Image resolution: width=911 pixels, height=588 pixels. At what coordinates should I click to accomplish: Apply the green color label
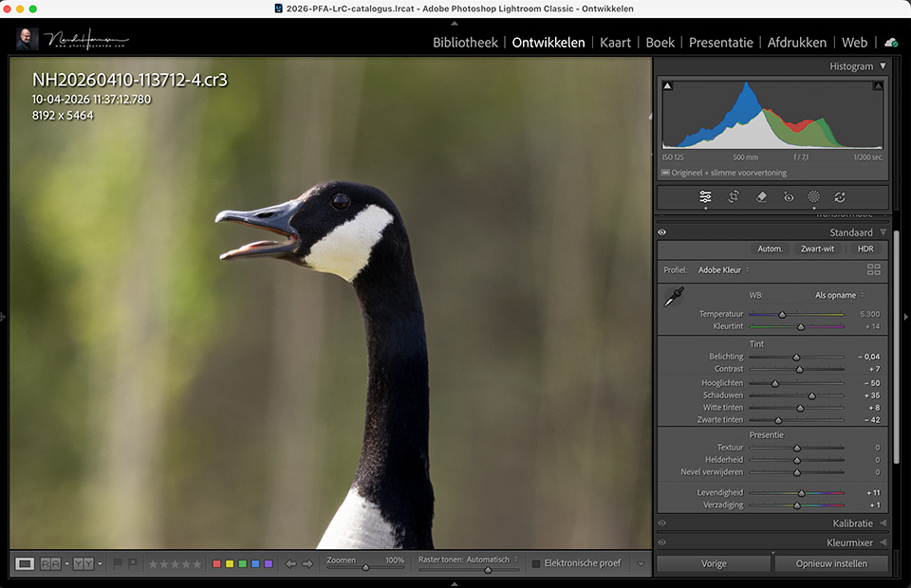click(242, 563)
